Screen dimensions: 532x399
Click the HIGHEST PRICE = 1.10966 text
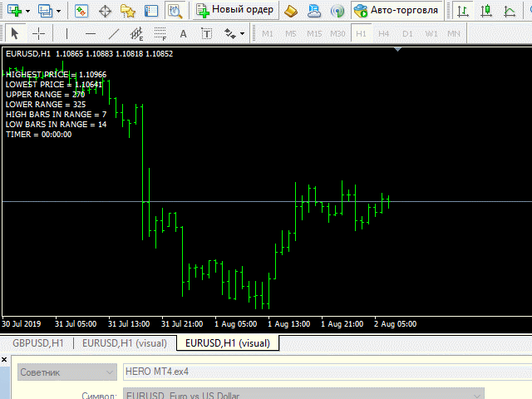tap(56, 75)
